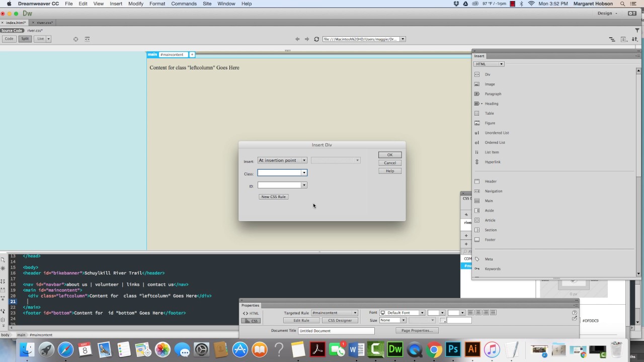
Task: Align text left in Properties panel
Action: [x=471, y=313]
